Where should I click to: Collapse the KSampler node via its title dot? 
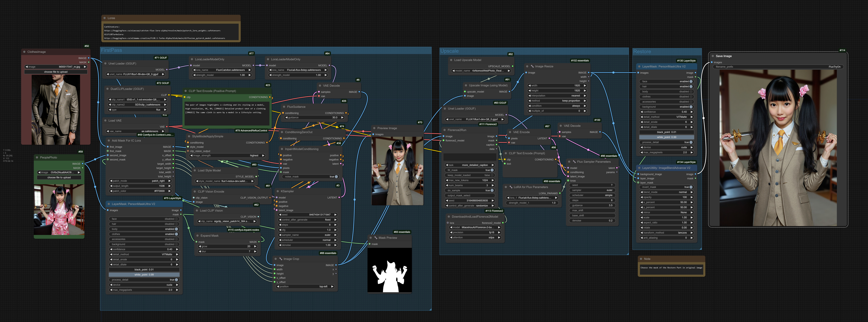tap(277, 191)
